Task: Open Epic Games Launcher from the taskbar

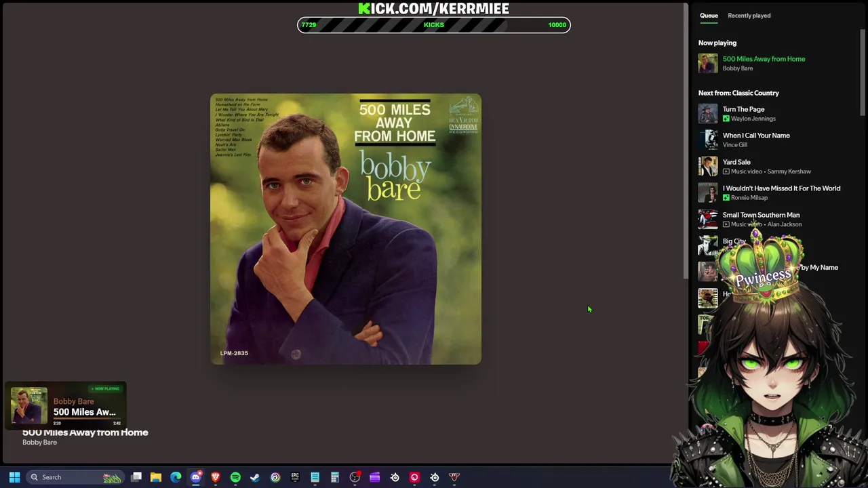Action: [x=295, y=477]
